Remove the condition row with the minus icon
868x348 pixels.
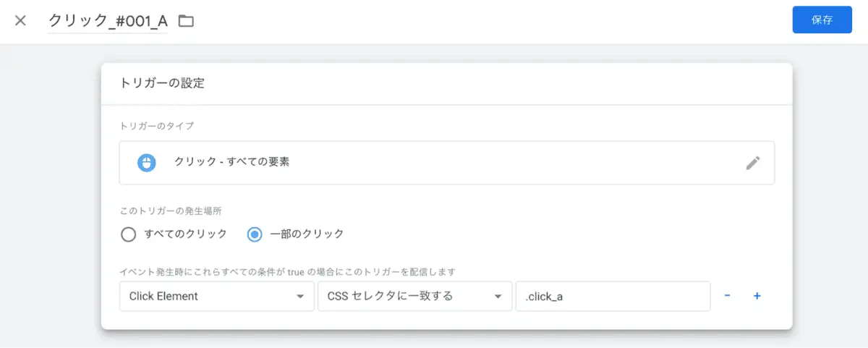pos(727,296)
